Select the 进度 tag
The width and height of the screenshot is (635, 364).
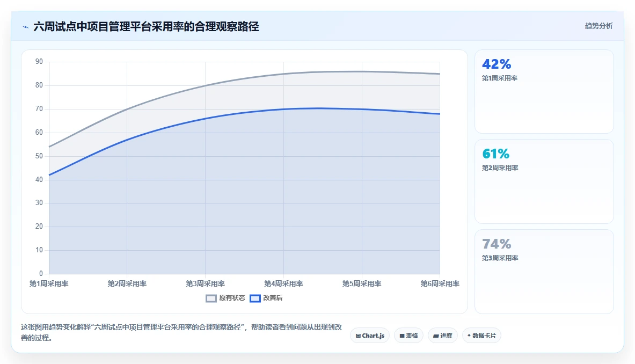[443, 336]
